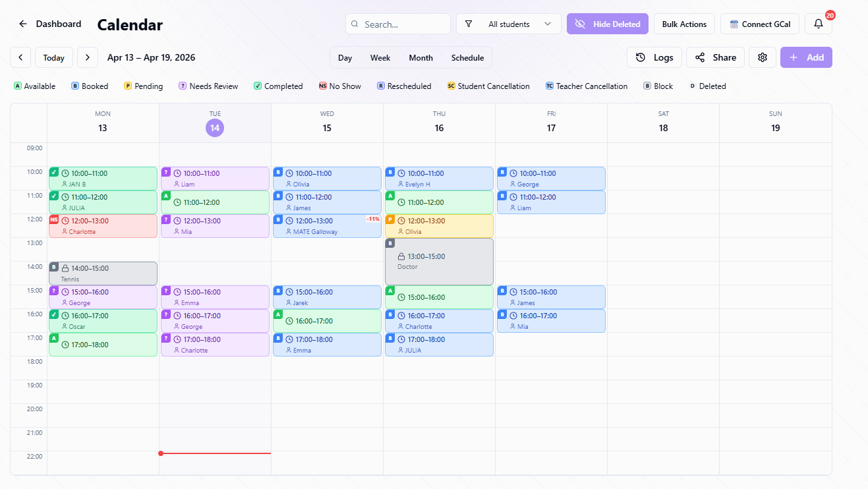Click the Teacher Cancellation legend badge
Image resolution: width=868 pixels, height=489 pixels.
coord(550,86)
